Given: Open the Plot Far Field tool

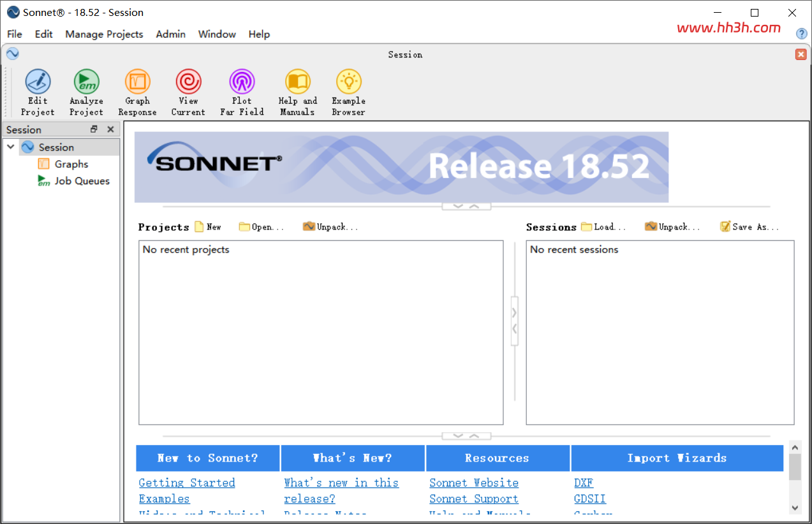Looking at the screenshot, I should coord(242,93).
